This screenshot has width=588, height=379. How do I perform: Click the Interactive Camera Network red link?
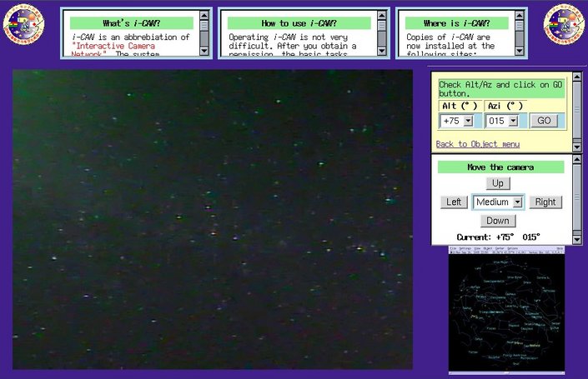(x=113, y=49)
